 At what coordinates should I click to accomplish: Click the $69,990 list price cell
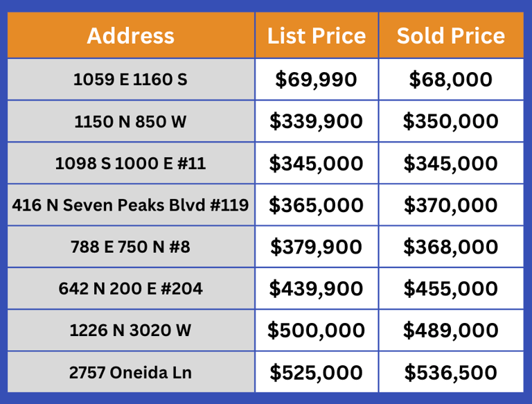click(317, 80)
